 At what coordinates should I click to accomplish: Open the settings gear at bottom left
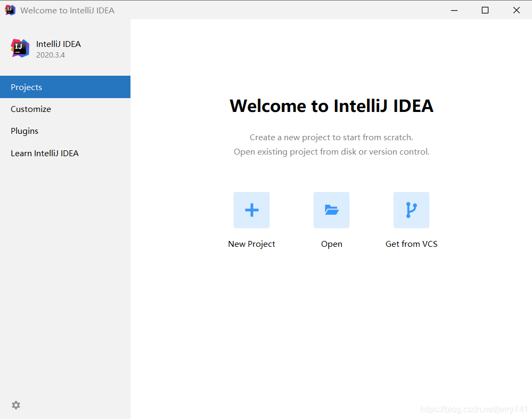pyautogui.click(x=16, y=405)
